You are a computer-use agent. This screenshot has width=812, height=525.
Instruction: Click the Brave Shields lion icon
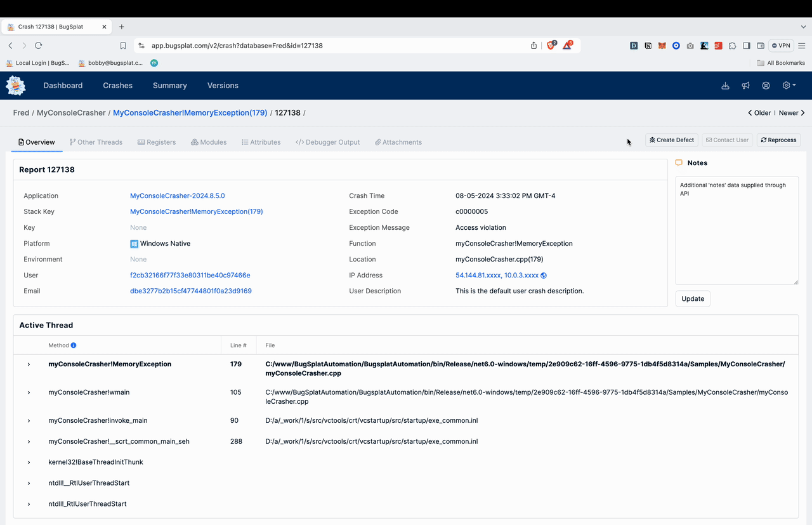551,46
